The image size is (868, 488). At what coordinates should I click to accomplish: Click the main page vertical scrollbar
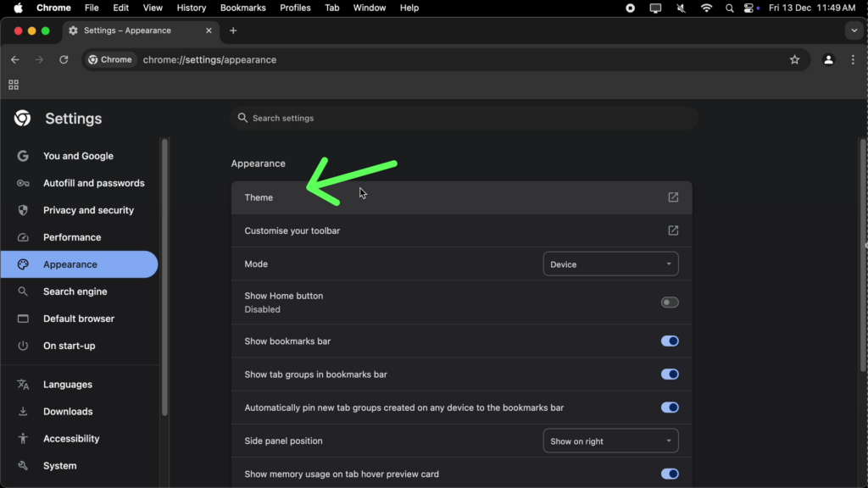coord(862,256)
